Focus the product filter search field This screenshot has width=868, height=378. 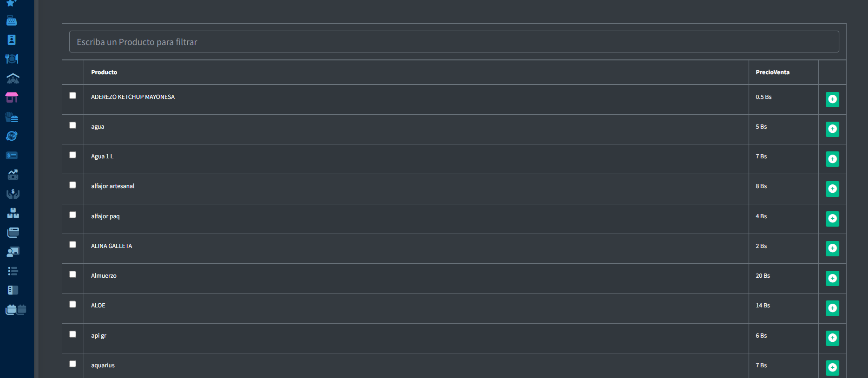tap(454, 42)
